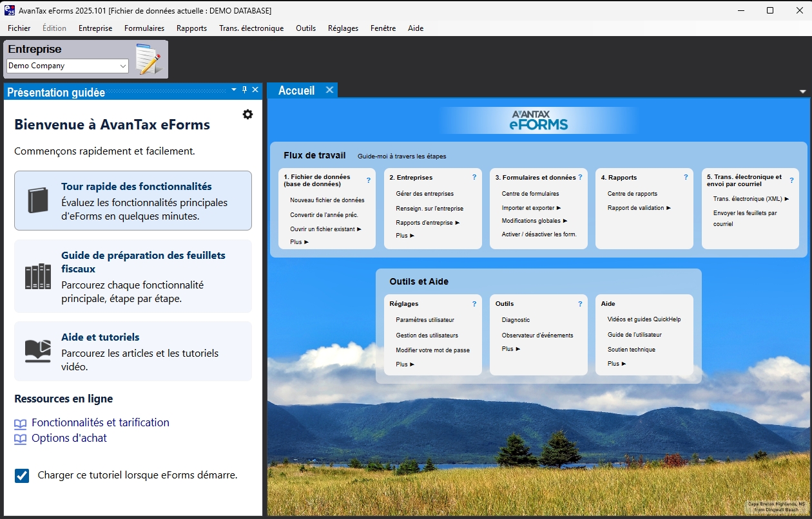Viewport: 812px width, 519px height.
Task: Open Aide et tutoriels card
Action: point(133,351)
